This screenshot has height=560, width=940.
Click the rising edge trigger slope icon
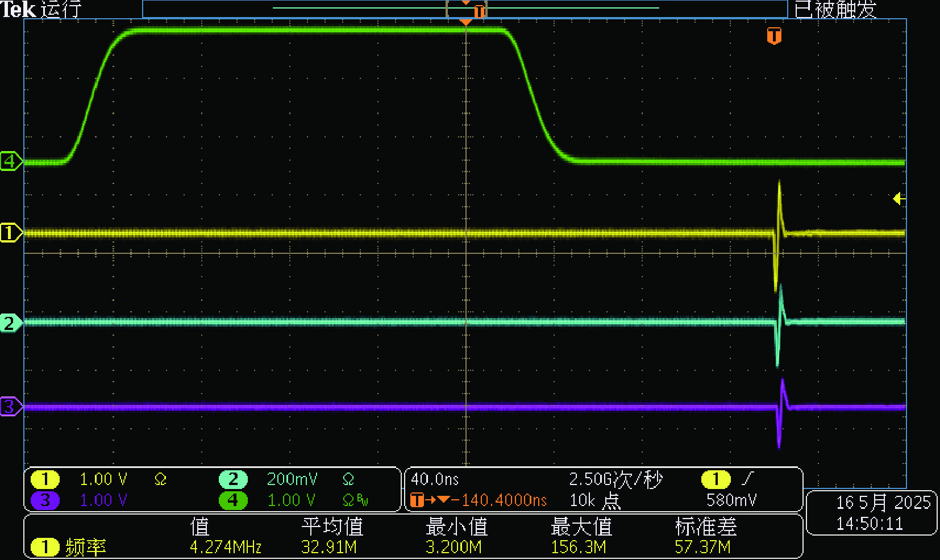point(748,479)
